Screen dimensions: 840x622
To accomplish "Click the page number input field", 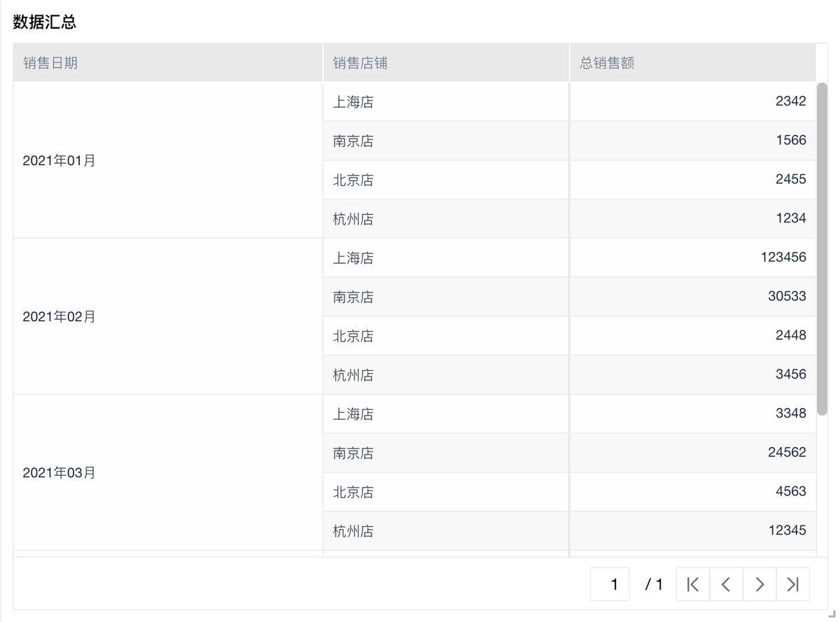I will click(x=610, y=584).
